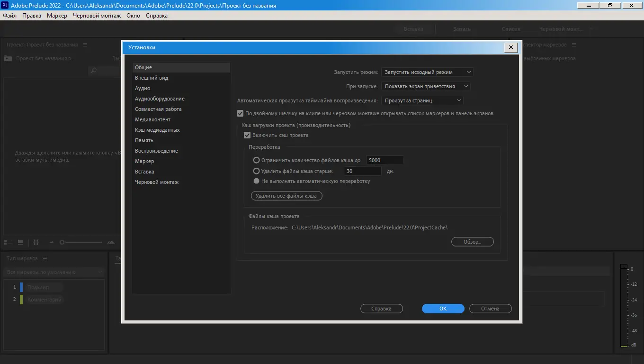
Task: Open the Правка menu
Action: point(32,16)
